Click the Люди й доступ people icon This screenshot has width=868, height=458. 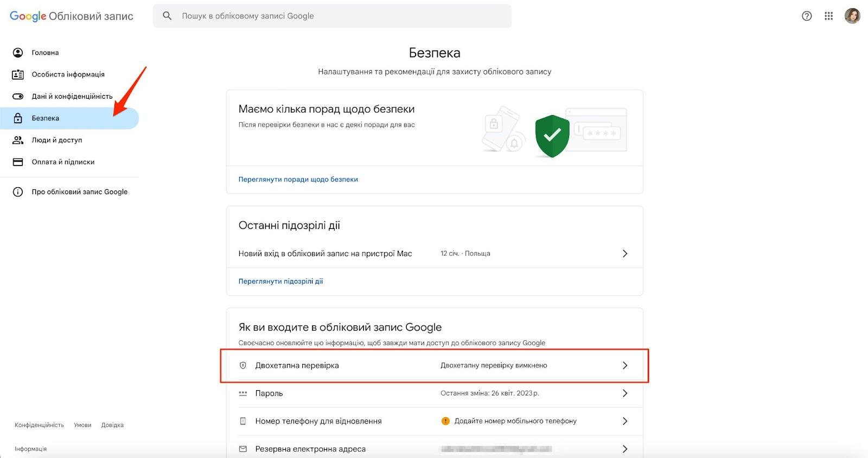18,140
